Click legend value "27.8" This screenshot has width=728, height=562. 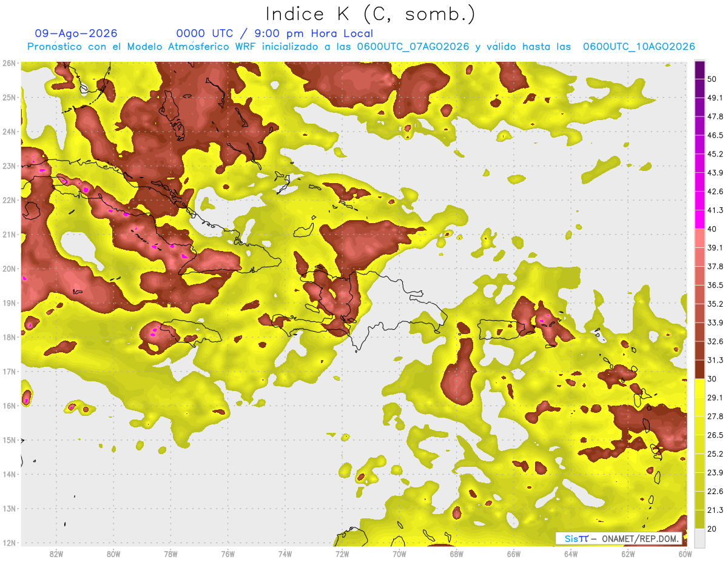click(x=715, y=416)
